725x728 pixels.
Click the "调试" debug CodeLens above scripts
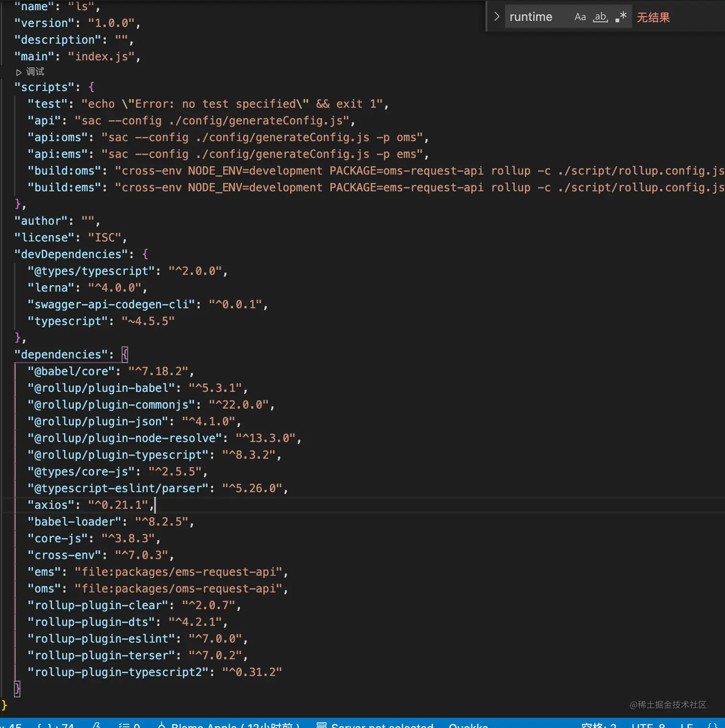[30, 72]
